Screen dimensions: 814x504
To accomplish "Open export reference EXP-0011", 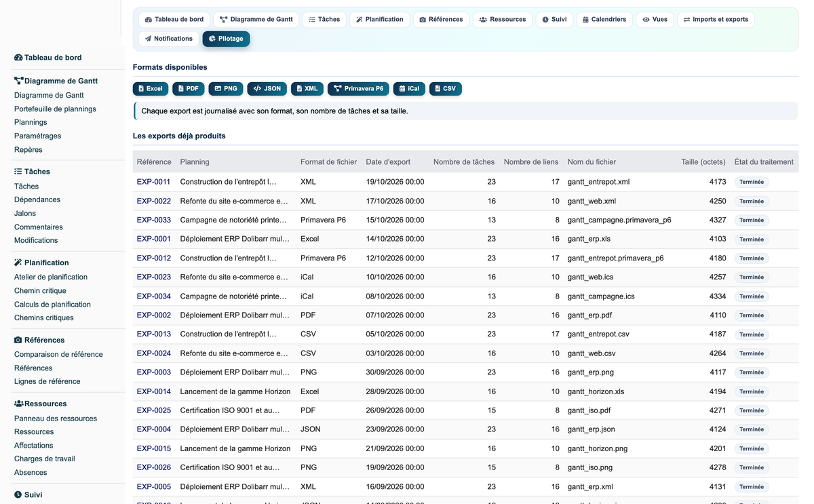I will [154, 182].
